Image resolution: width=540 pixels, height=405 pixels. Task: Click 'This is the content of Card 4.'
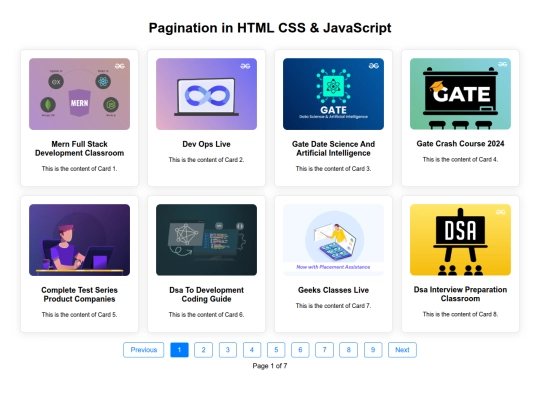click(x=460, y=159)
